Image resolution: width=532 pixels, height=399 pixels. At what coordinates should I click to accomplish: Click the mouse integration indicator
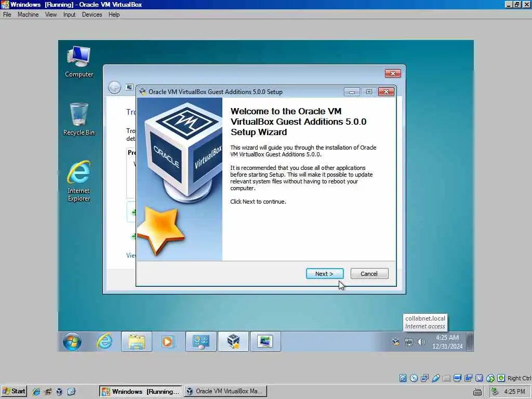click(490, 378)
